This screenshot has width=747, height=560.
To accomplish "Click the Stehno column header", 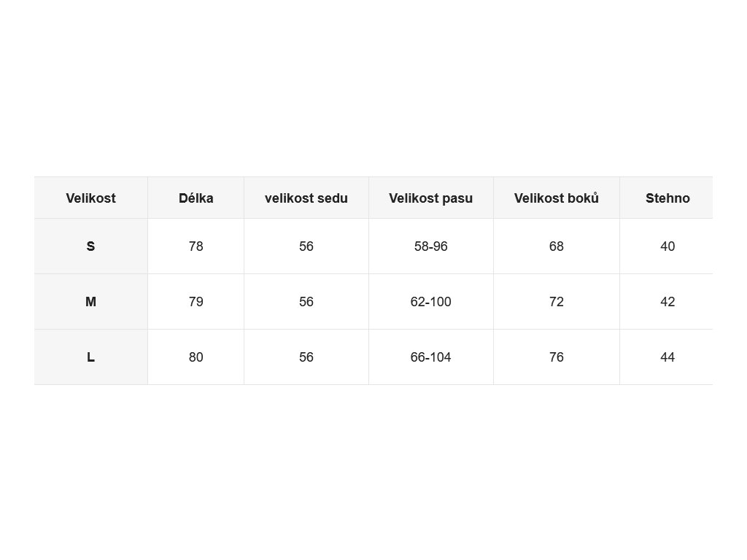I will pos(667,198).
